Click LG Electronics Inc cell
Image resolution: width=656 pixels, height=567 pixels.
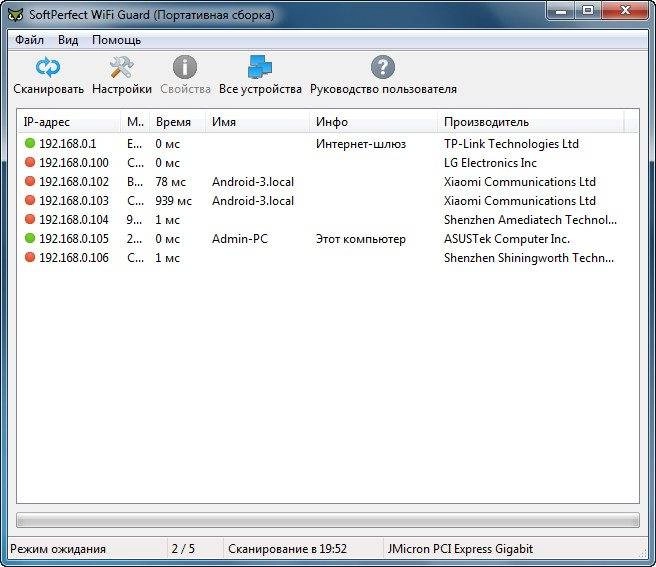tap(490, 162)
